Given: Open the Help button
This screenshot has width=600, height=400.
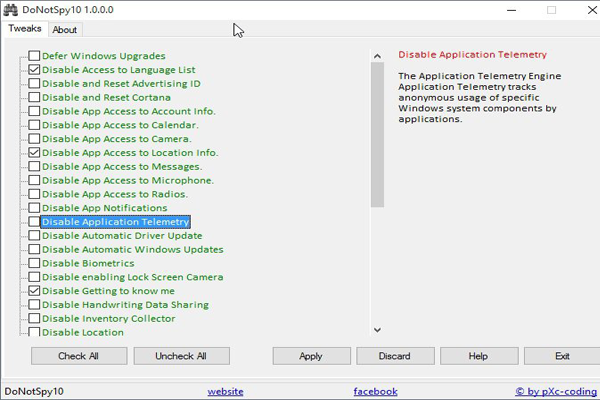Looking at the screenshot, I should [x=479, y=356].
